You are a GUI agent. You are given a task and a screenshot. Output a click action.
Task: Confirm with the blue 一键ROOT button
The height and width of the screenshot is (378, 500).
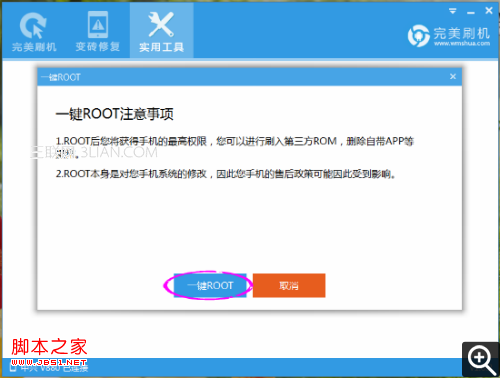click(210, 285)
